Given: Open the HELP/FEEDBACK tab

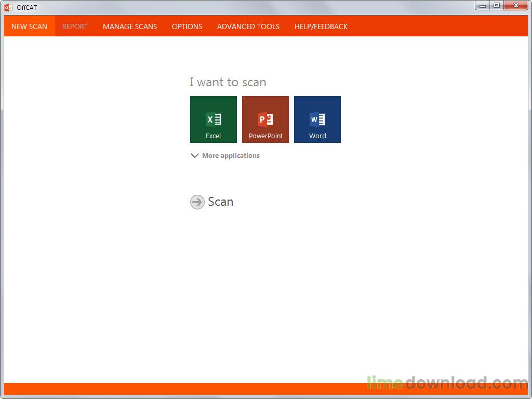Looking at the screenshot, I should [321, 26].
